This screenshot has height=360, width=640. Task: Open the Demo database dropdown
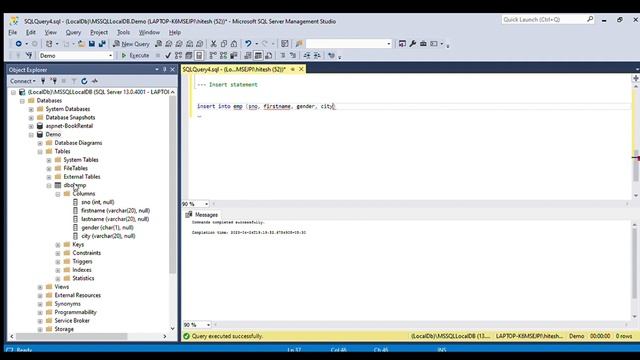pos(111,56)
